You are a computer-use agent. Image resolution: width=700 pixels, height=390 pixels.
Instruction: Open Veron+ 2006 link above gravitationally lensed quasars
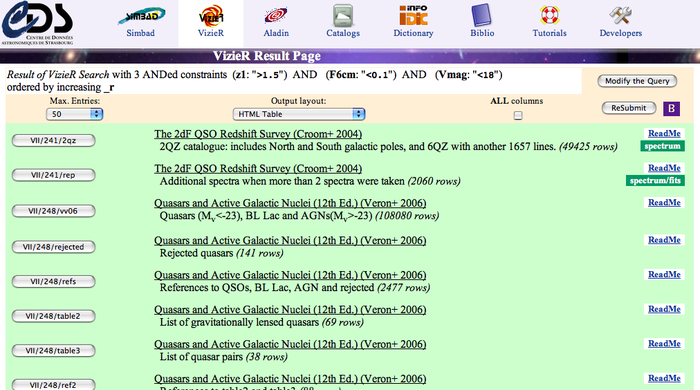pos(290,310)
